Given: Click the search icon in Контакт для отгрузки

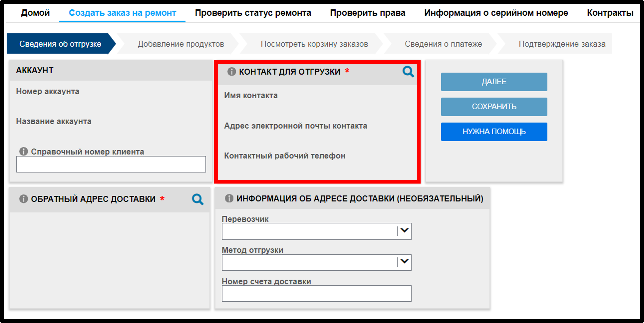Looking at the screenshot, I should (x=408, y=72).
